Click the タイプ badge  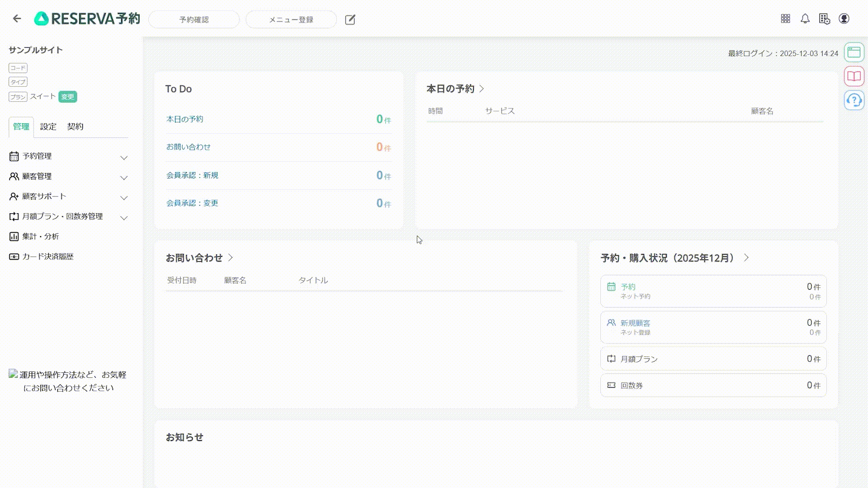pyautogui.click(x=18, y=82)
